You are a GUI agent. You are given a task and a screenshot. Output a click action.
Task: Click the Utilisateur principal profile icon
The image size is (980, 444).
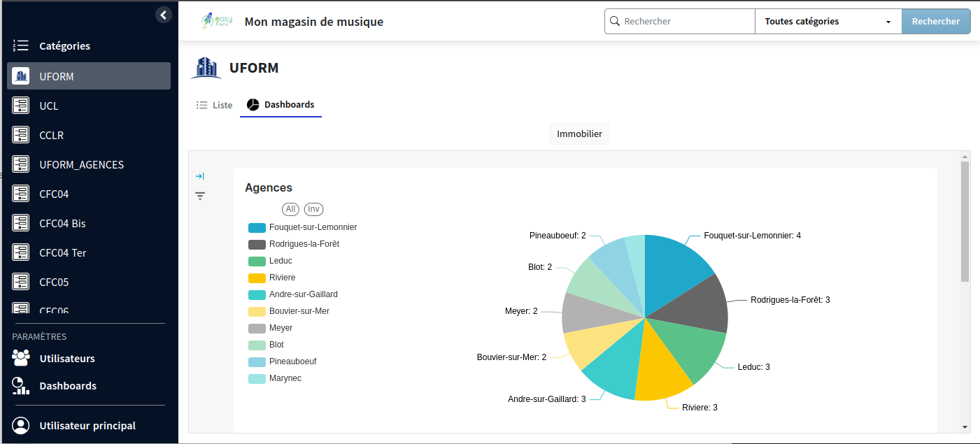(x=20, y=425)
